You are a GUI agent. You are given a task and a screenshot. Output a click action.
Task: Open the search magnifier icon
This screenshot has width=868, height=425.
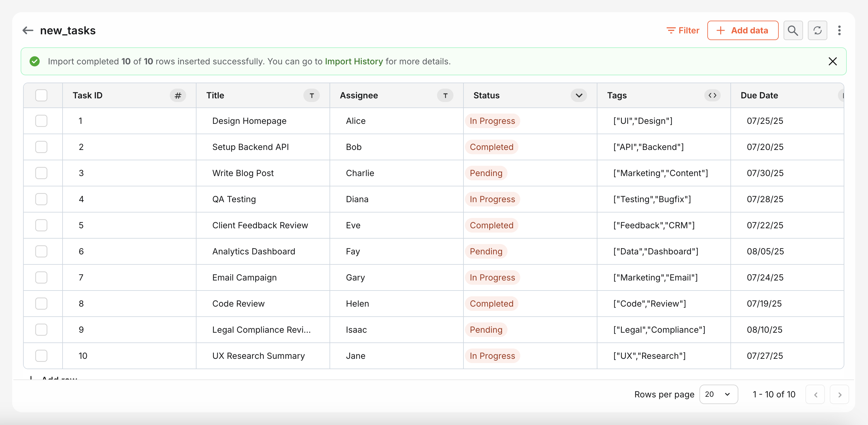793,30
